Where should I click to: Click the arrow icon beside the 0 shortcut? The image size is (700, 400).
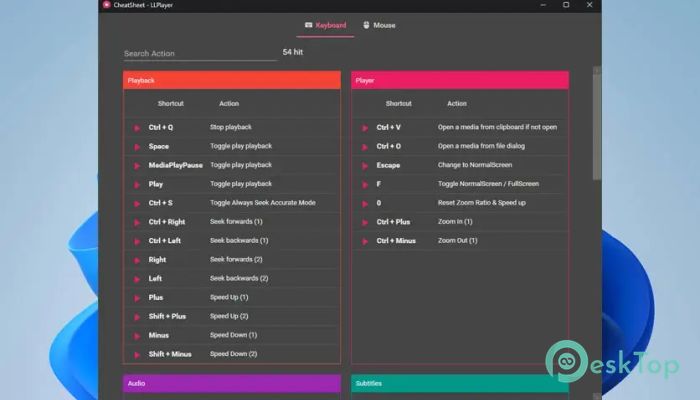coord(365,204)
